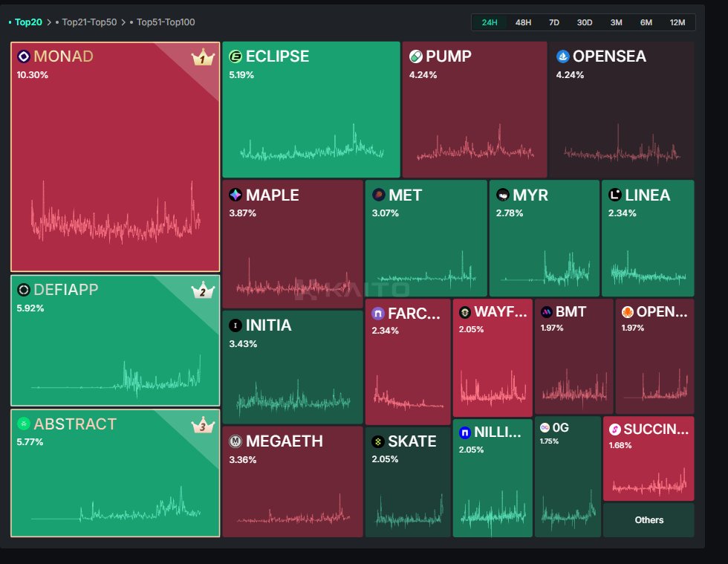Screen dimensions: 728x564
Task: Click the PUMP pill logo icon
Action: point(415,56)
